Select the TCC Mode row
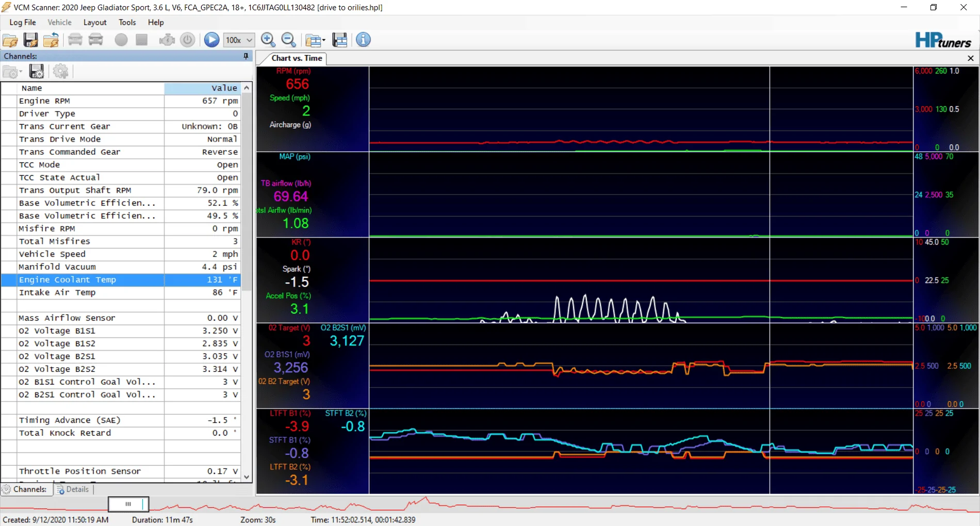Screen dimensions: 980x526 [x=121, y=165]
